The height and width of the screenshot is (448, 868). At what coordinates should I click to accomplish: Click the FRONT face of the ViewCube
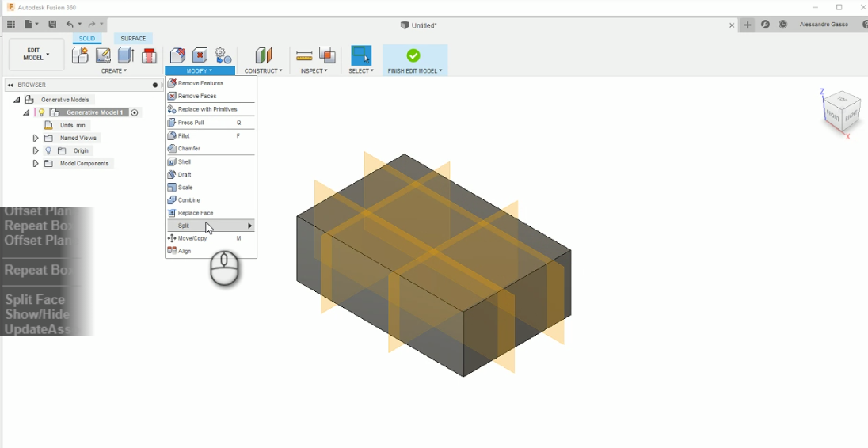click(832, 116)
